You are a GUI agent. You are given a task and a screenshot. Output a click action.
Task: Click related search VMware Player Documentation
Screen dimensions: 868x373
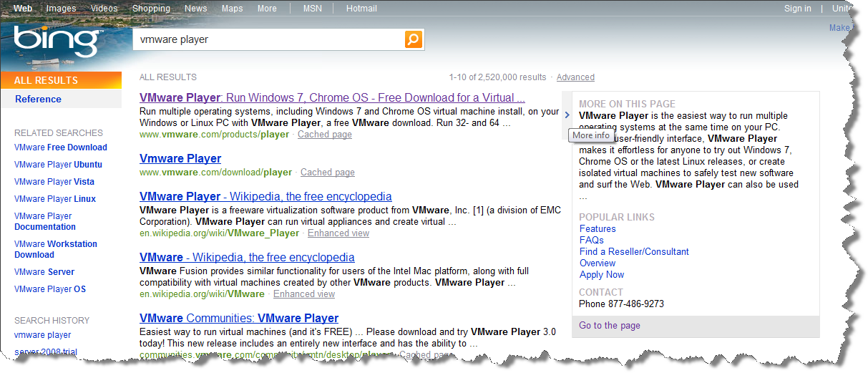[45, 221]
